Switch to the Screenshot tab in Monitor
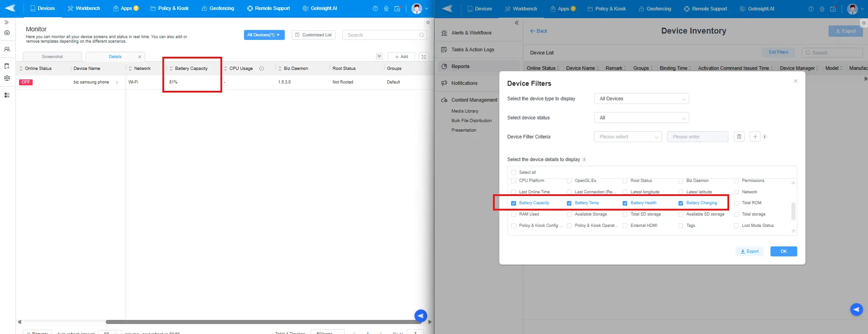The width and height of the screenshot is (868, 334). (x=52, y=57)
